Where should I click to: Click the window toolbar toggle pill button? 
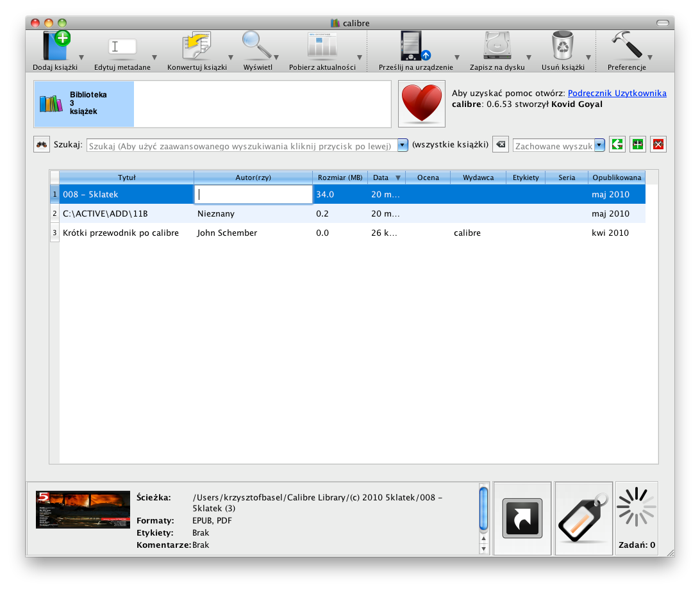(663, 23)
